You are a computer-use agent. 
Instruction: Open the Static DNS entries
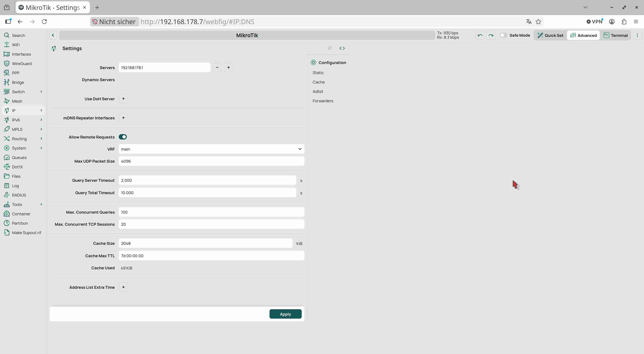[x=318, y=73]
